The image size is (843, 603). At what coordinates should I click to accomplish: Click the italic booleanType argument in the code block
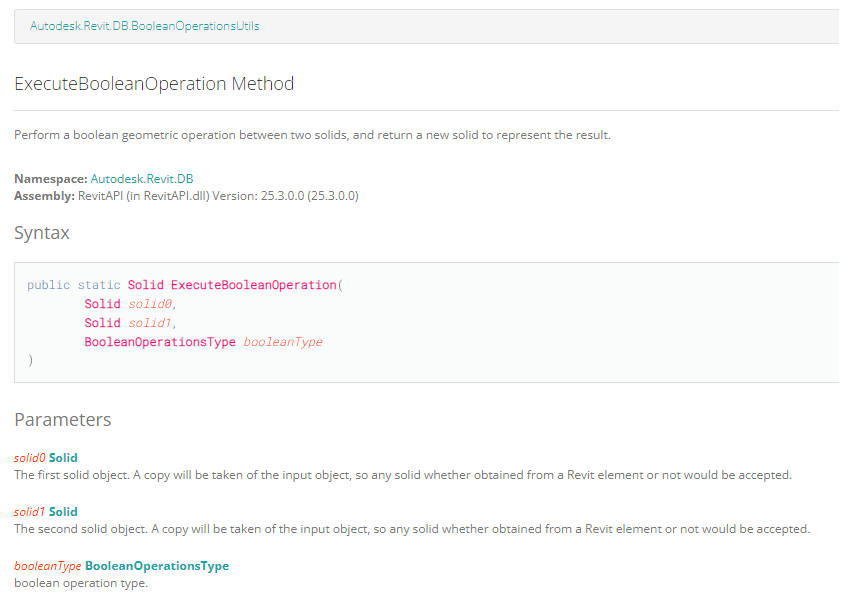(x=283, y=342)
